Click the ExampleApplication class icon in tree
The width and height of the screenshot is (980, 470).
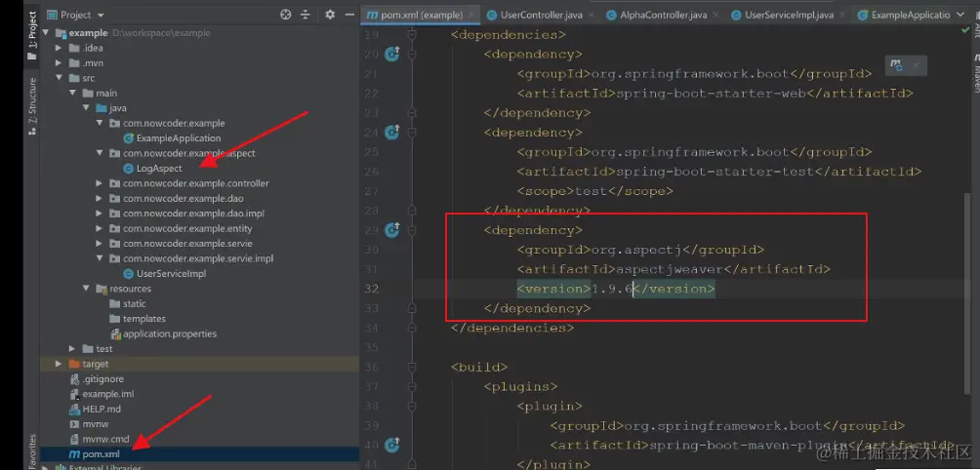(129, 137)
